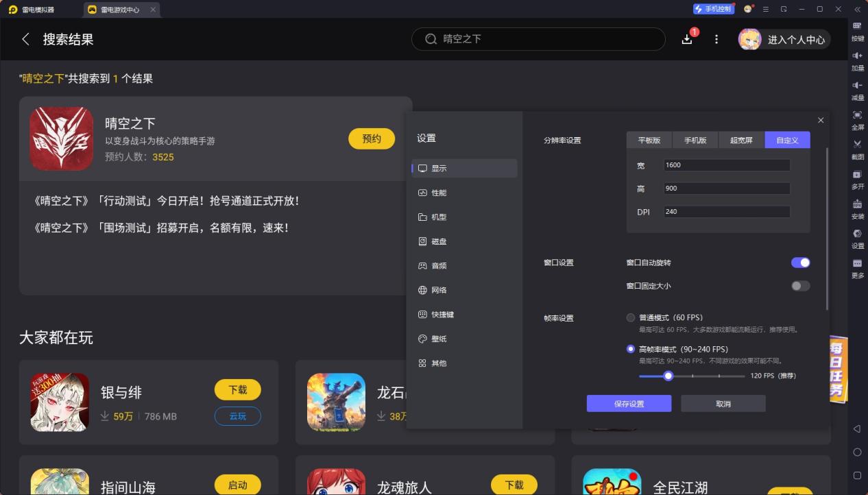Click 预约 to pre-register 晴空之下
The image size is (868, 495).
coord(372,138)
